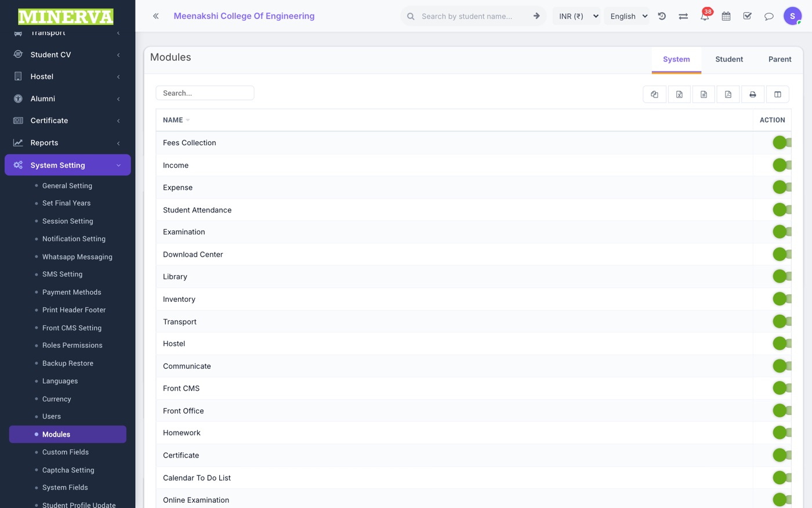Sort by NAME column arrow
The image size is (812, 508).
click(187, 120)
